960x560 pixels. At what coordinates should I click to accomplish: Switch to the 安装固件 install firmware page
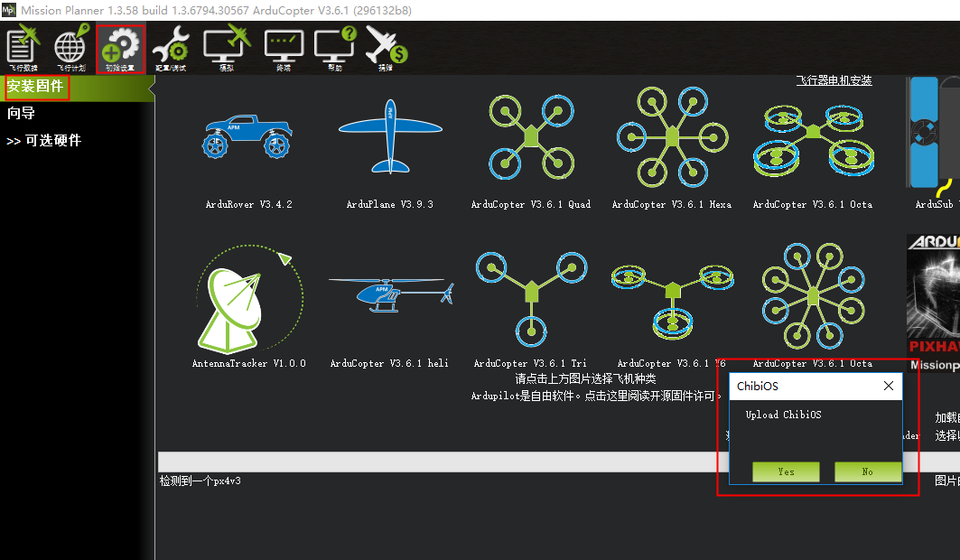tap(35, 87)
